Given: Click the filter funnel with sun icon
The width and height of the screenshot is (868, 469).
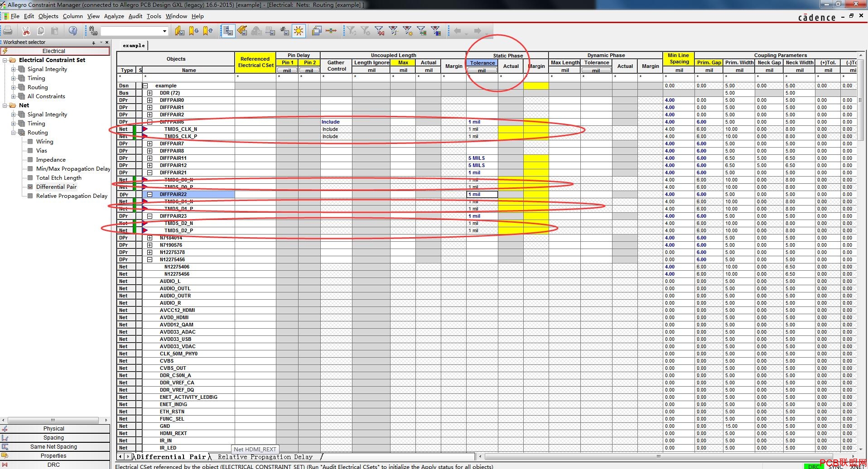Looking at the screenshot, I should tap(408, 31).
